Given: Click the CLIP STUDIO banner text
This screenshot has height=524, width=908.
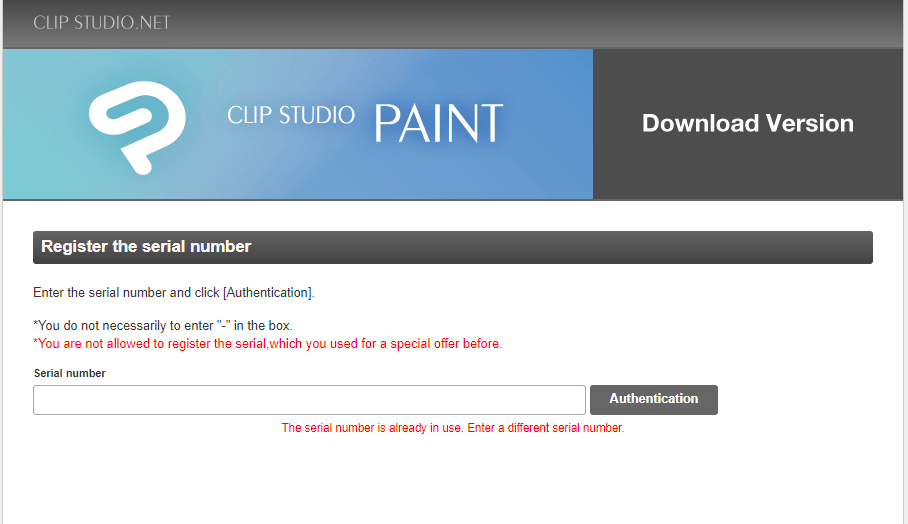Looking at the screenshot, I should 291,114.
